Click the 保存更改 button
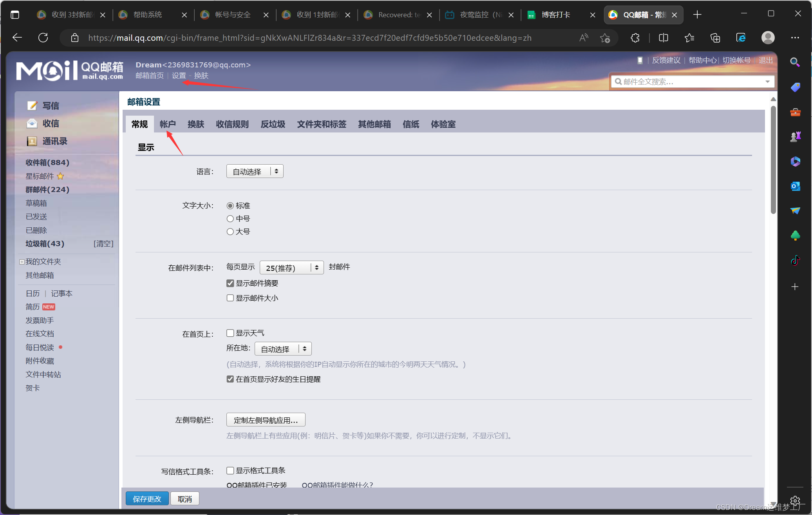 pos(147,499)
